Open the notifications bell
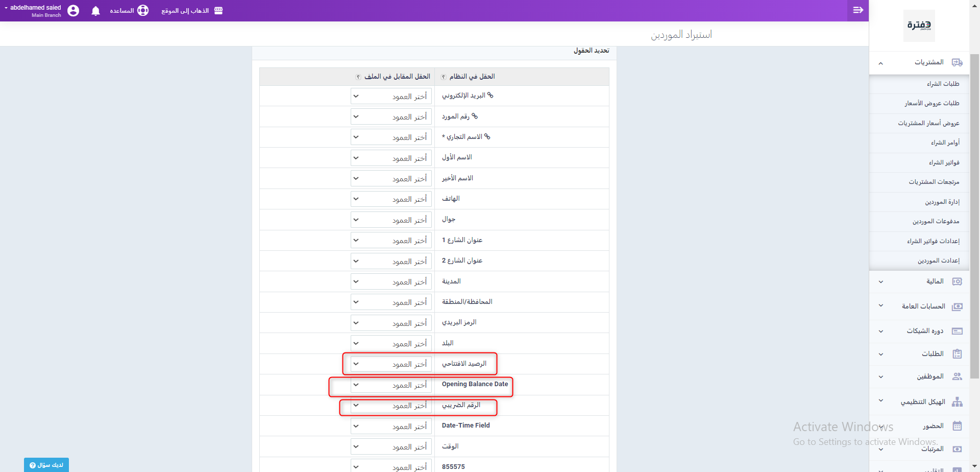 pyautogui.click(x=95, y=11)
